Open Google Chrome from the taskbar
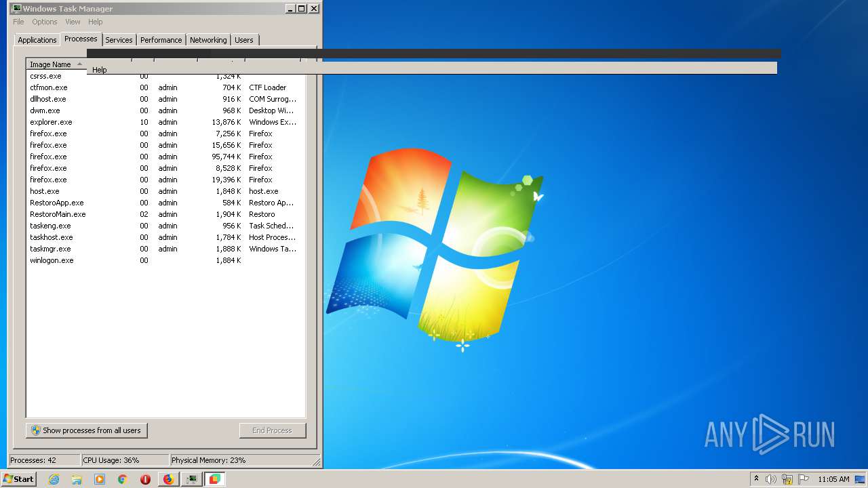 coord(122,479)
